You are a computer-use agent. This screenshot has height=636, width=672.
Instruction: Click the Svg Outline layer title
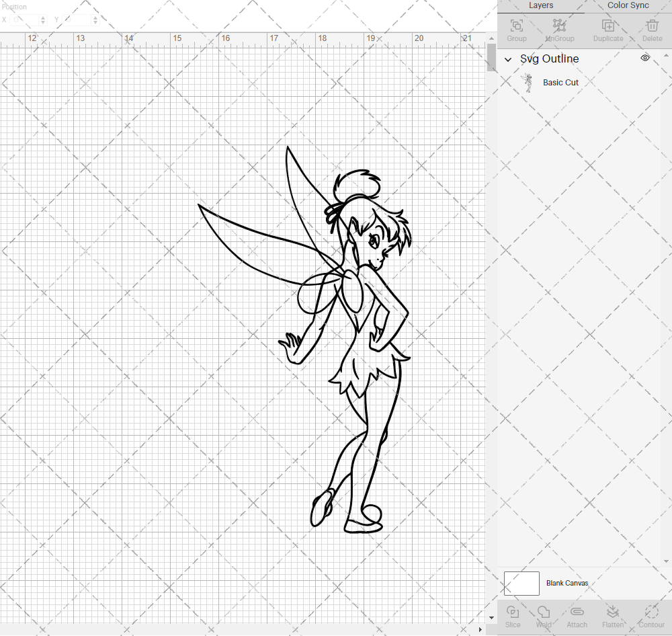[550, 58]
